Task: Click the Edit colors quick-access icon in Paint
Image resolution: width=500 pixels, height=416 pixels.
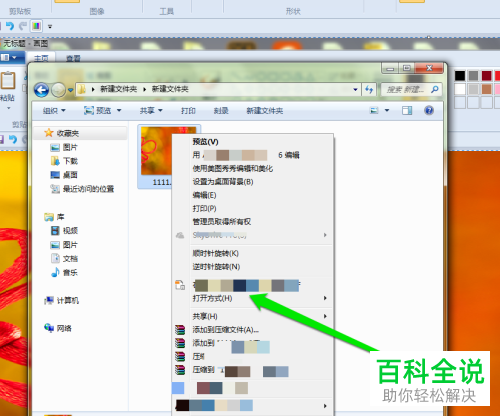Action: tap(36, 26)
